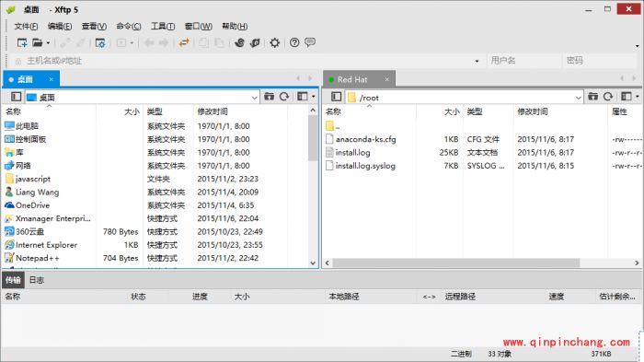Click the toolbar overflow arrow at right edge
The image size is (644, 362).
(x=637, y=45)
